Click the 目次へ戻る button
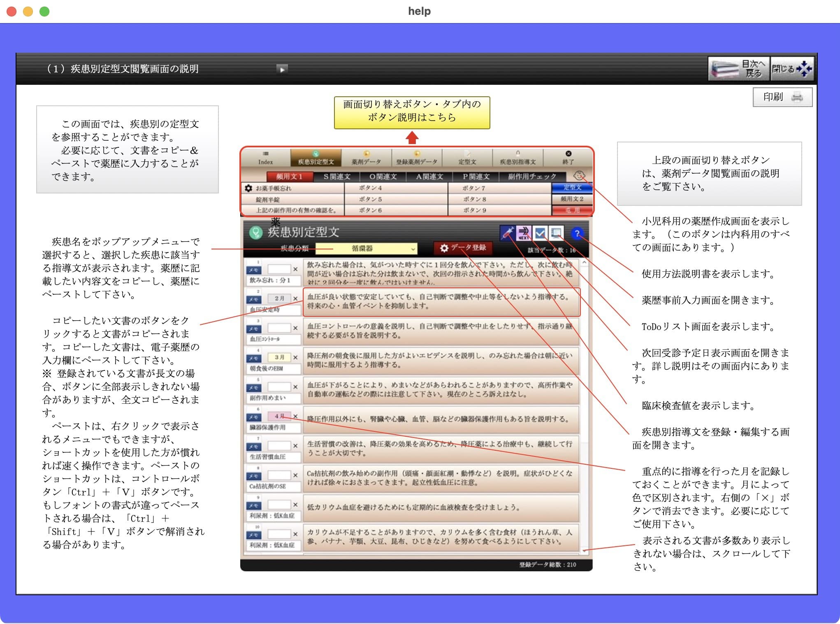The height and width of the screenshot is (624, 840). coord(738,69)
